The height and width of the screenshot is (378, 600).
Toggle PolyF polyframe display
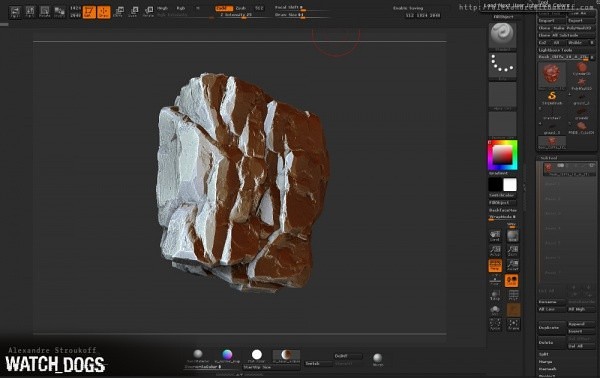click(x=513, y=295)
